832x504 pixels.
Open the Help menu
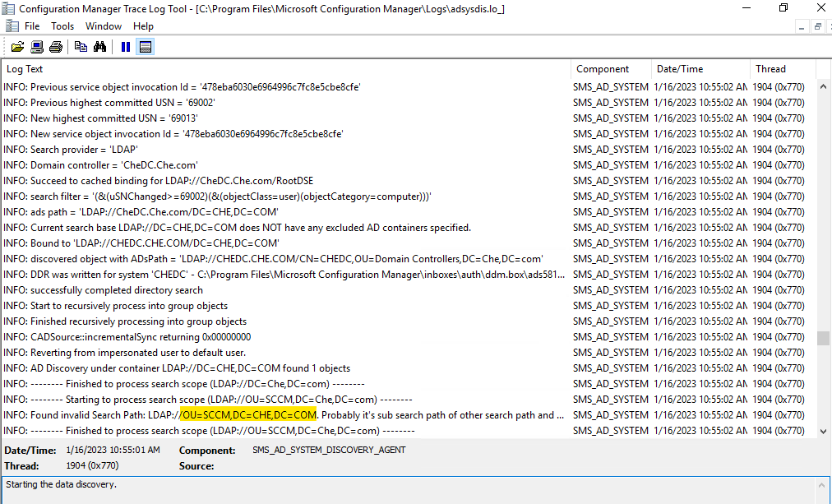pos(143,26)
